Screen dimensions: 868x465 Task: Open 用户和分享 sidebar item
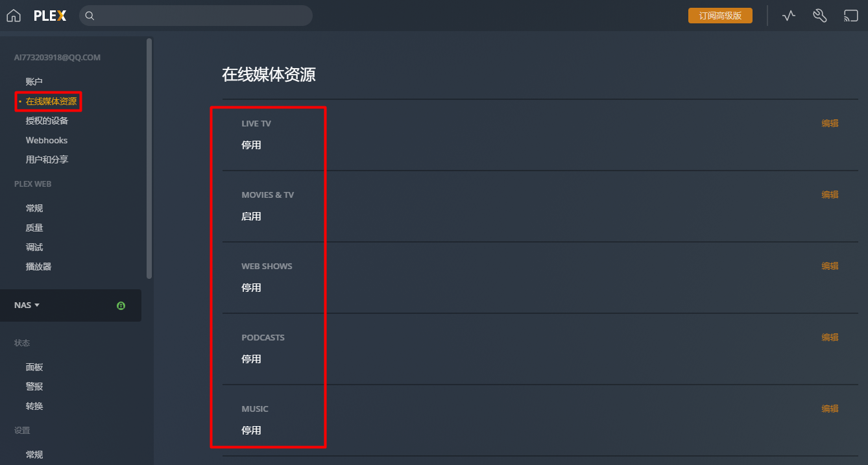(x=47, y=160)
